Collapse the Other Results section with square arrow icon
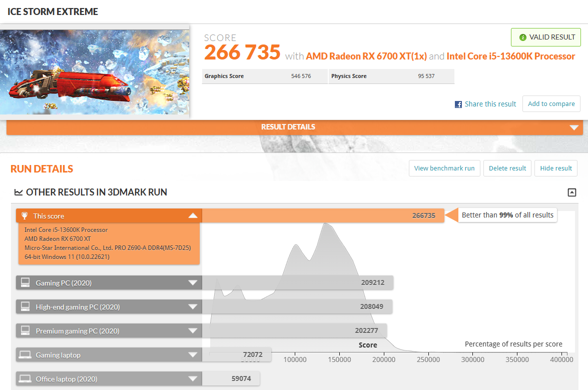Screen dimensions: 588x390 pyautogui.click(x=571, y=192)
